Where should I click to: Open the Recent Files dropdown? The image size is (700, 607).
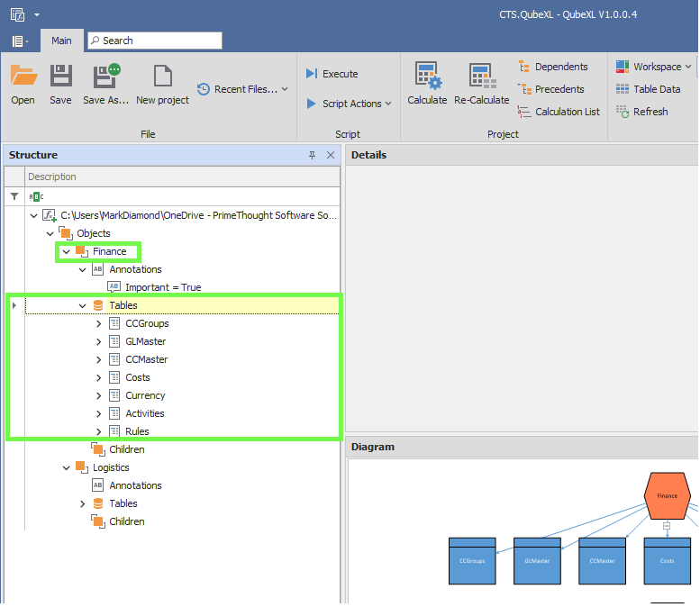tap(243, 89)
